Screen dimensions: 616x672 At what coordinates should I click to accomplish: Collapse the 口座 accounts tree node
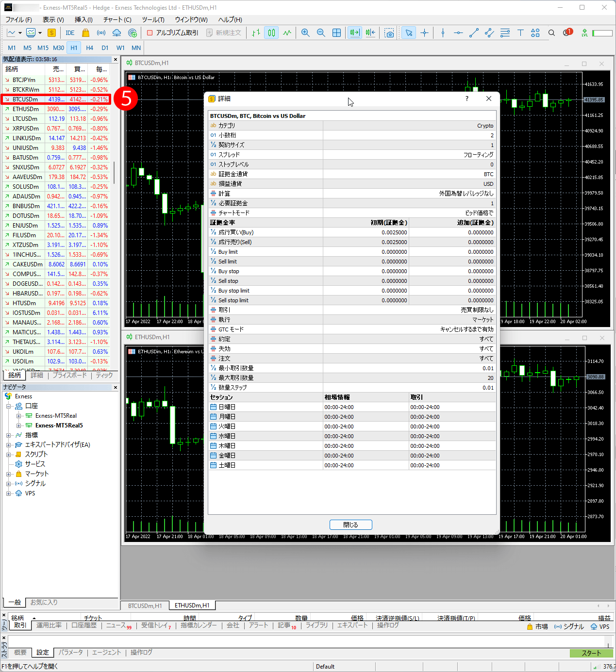pos(8,406)
